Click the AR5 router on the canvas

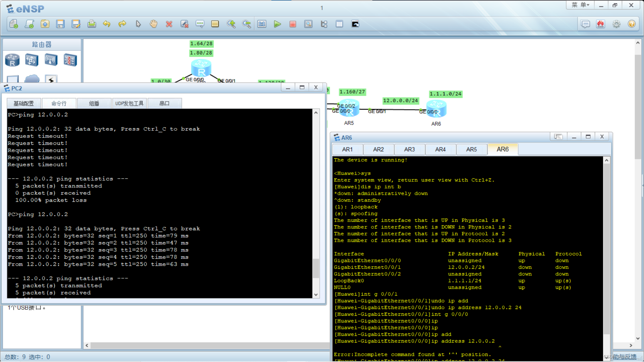coord(349,109)
